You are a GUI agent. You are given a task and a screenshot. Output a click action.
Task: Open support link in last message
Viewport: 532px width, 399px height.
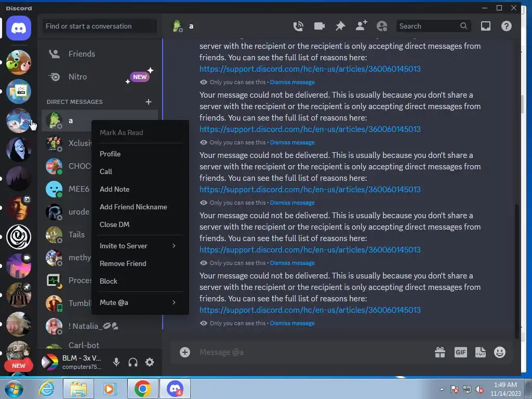310,310
